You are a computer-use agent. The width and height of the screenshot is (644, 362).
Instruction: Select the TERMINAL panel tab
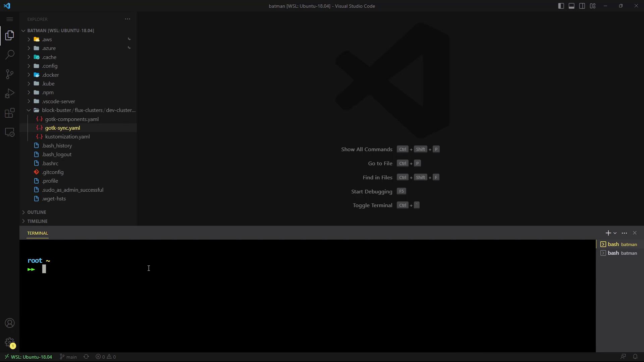coord(38,233)
